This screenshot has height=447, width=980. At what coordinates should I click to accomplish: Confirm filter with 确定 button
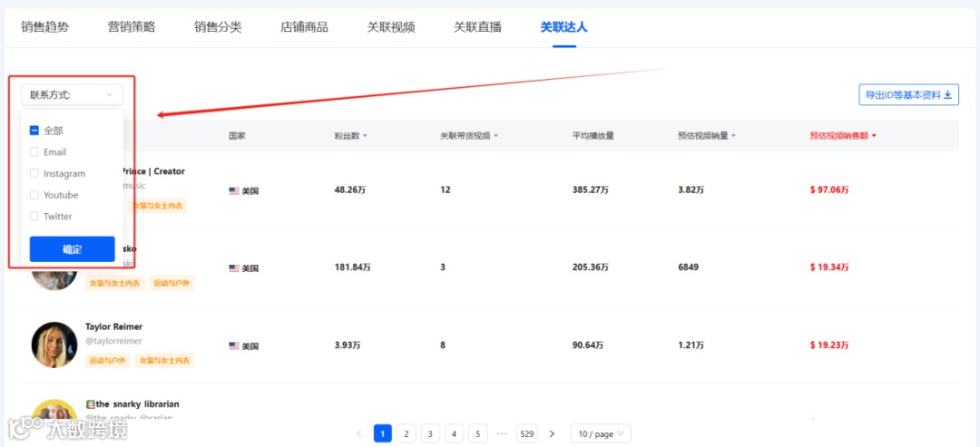pos(72,249)
